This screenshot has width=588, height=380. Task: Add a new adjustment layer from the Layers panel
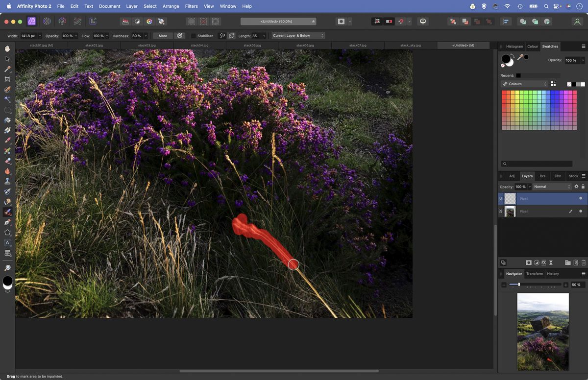coord(537,262)
